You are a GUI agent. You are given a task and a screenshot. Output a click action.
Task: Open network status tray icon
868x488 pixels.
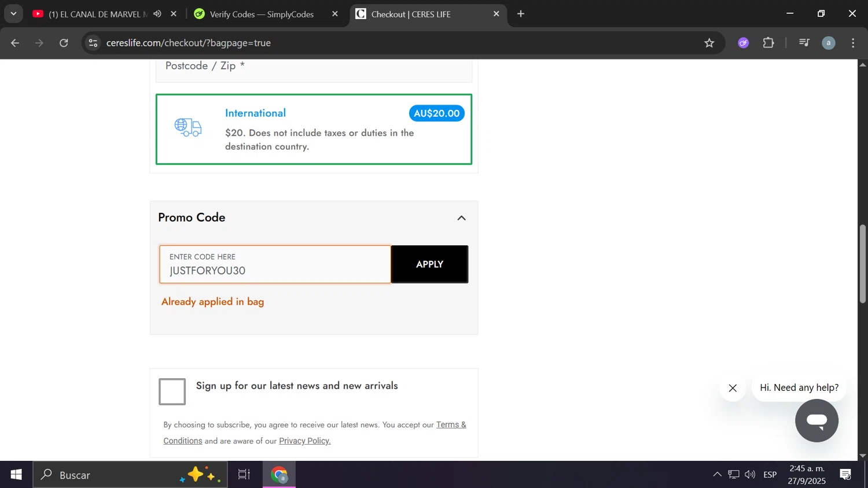[734, 475]
